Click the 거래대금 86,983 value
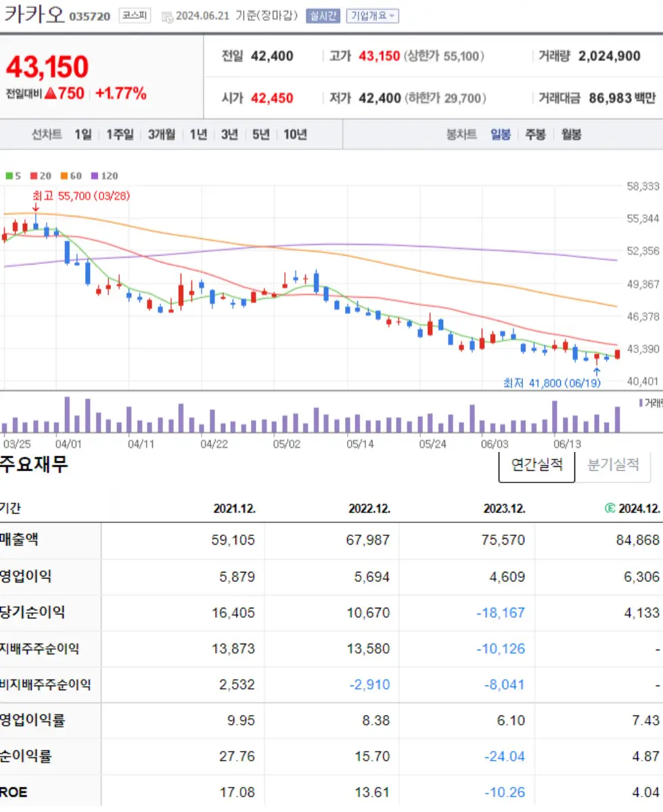 [x=610, y=98]
